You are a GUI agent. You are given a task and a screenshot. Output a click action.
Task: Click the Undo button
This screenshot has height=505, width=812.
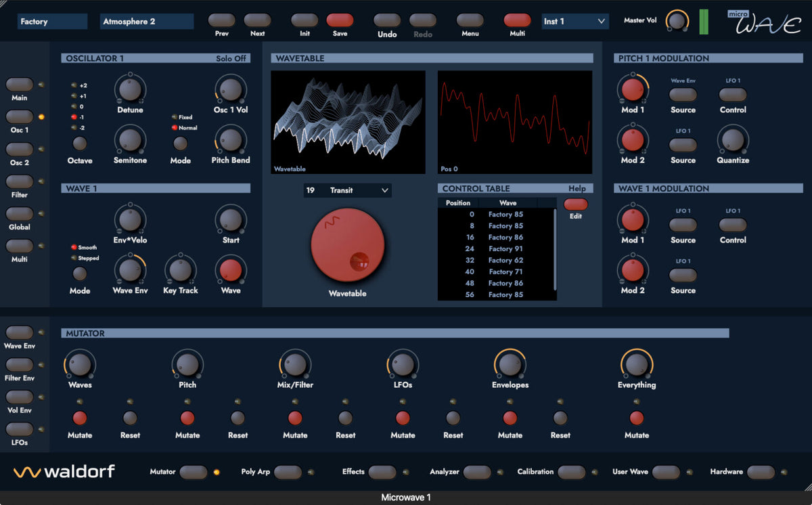(x=387, y=20)
